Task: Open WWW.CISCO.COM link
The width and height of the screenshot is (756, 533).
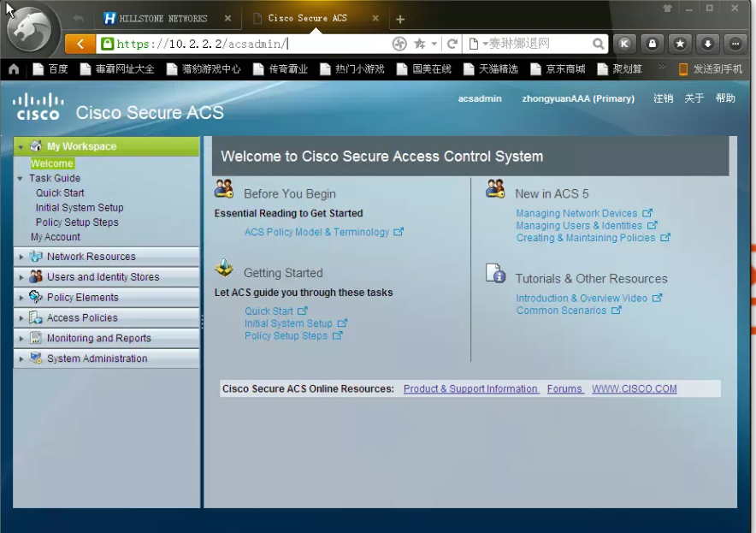Action: click(x=634, y=388)
